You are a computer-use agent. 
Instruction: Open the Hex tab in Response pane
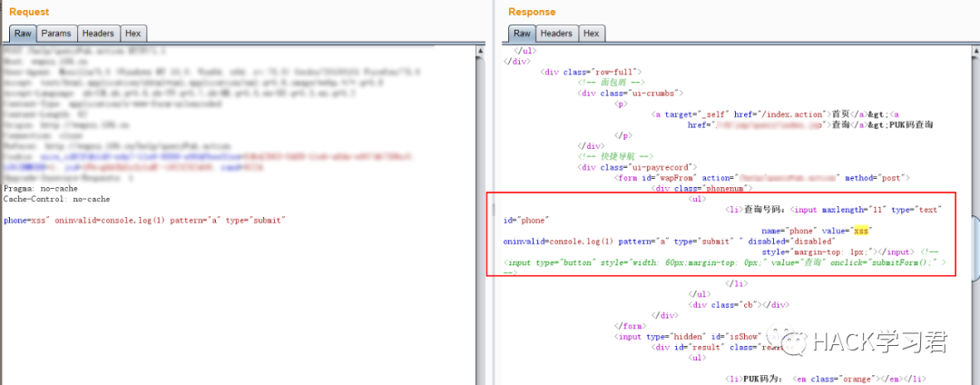click(x=592, y=33)
